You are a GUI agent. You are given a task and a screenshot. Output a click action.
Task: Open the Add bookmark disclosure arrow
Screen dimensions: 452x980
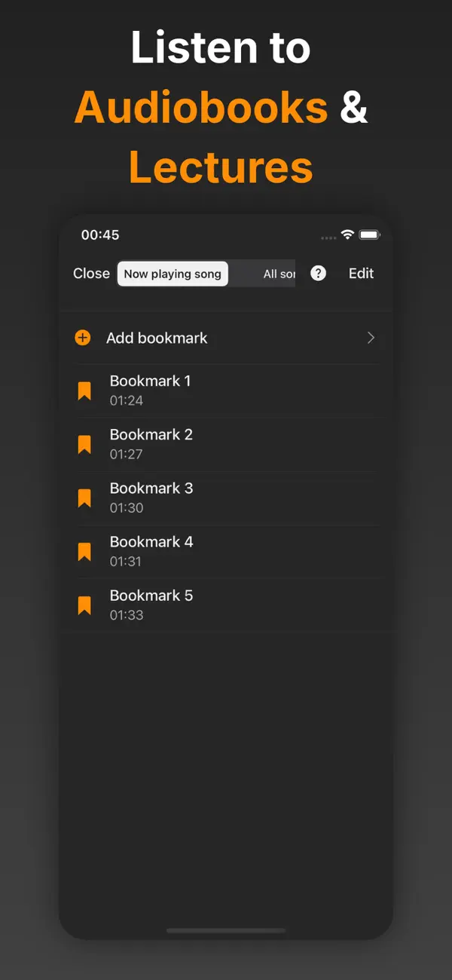coord(370,338)
